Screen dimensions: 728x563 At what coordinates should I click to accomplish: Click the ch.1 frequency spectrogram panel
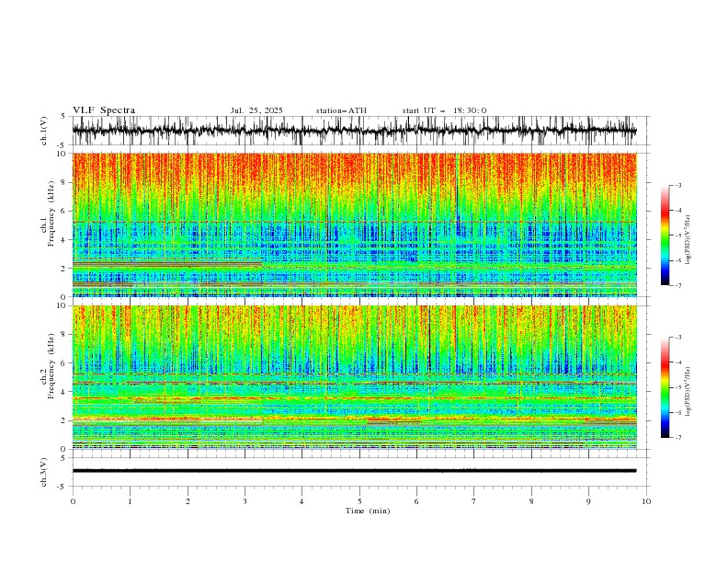pyautogui.click(x=355, y=224)
